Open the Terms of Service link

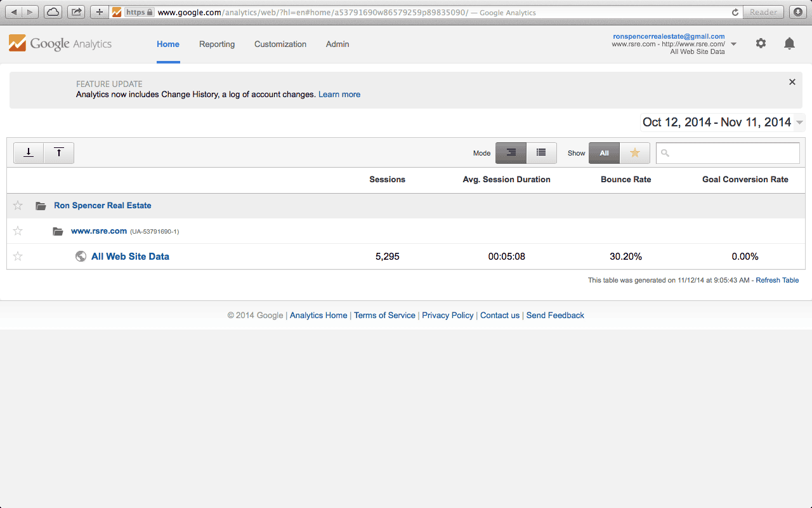[x=384, y=315]
